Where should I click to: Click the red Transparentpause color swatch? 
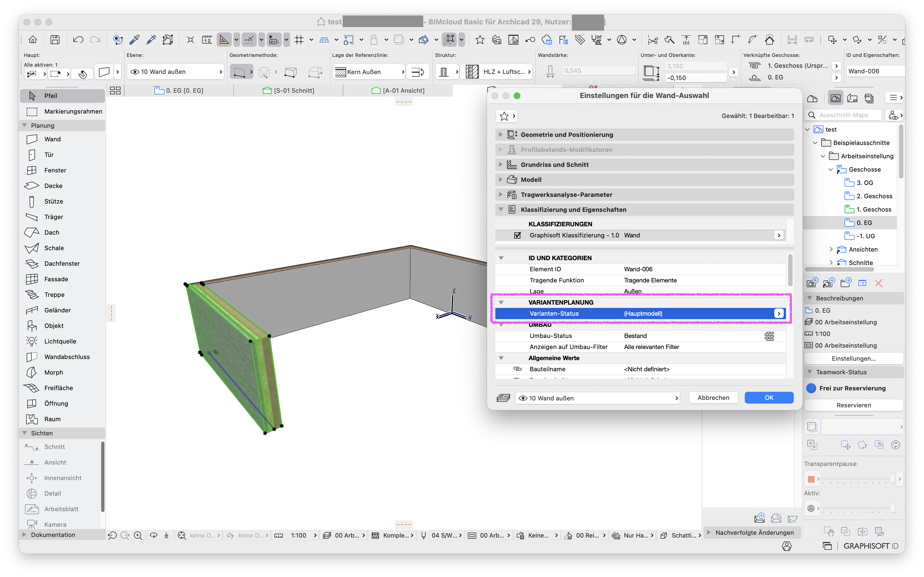811,479
